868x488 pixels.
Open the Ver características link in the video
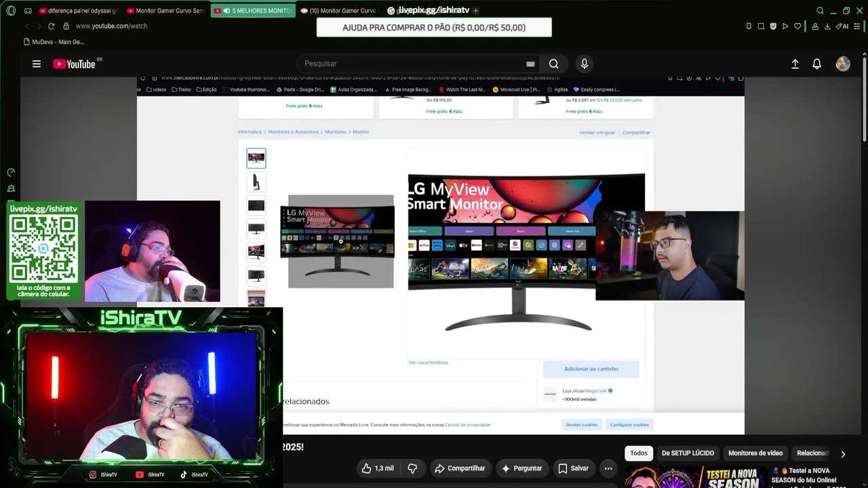(429, 363)
